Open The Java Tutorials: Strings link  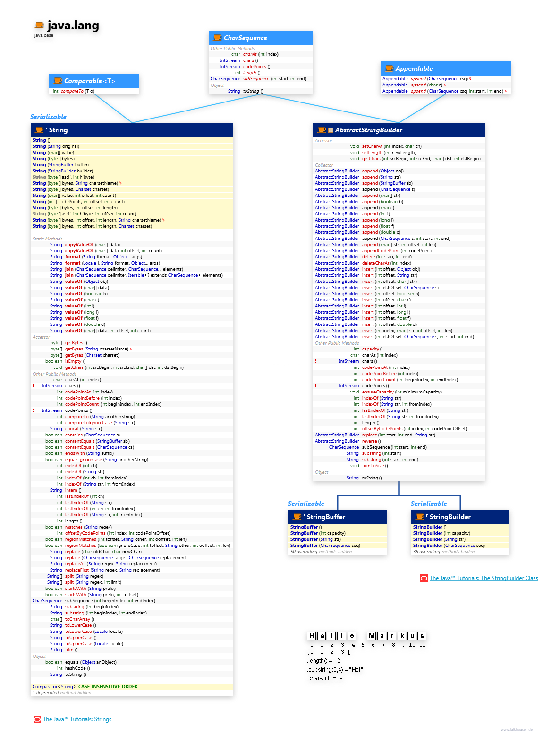77,719
